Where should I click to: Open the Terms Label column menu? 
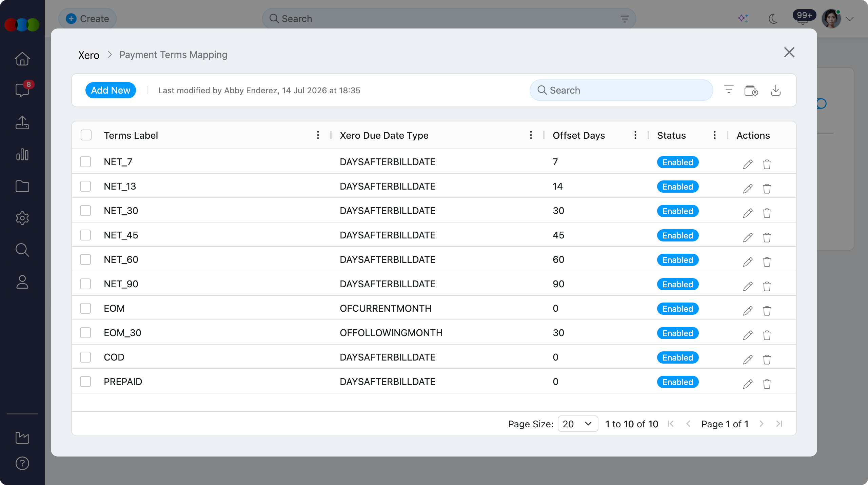[318, 135]
